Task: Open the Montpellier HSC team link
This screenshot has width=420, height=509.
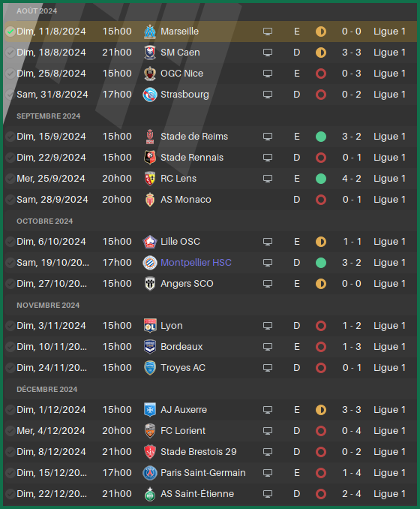Action: click(196, 263)
